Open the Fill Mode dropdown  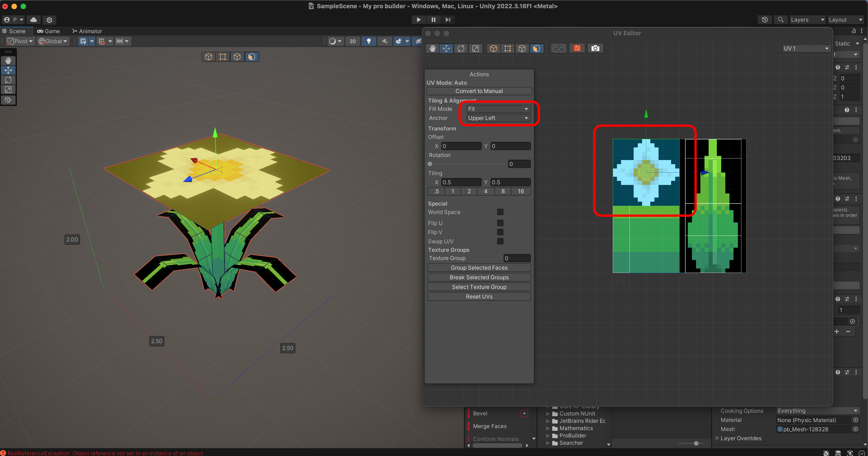(x=498, y=109)
